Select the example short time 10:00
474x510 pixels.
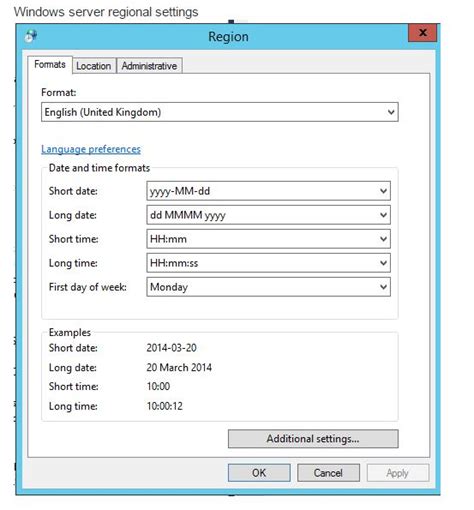pos(158,386)
